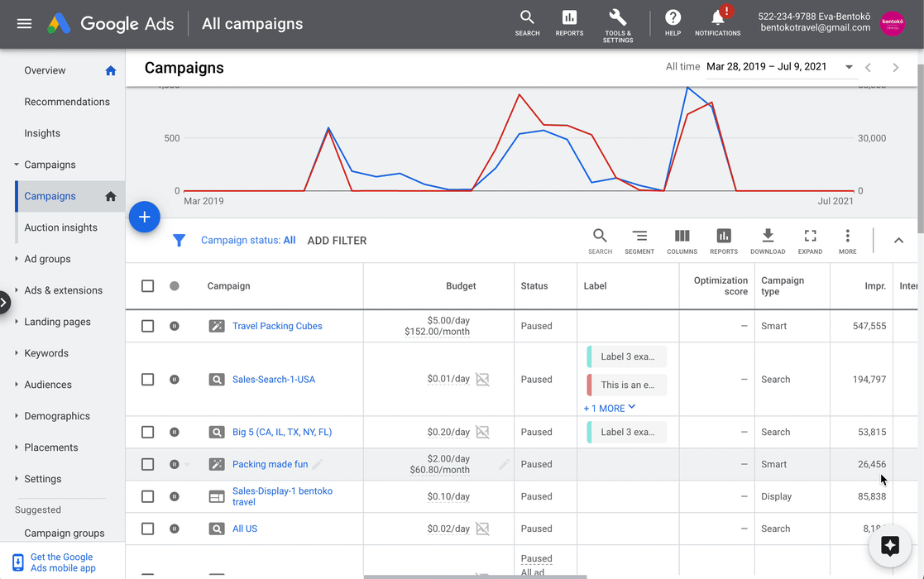This screenshot has width=924, height=579.
Task: Open the date range dropdown
Action: point(849,67)
